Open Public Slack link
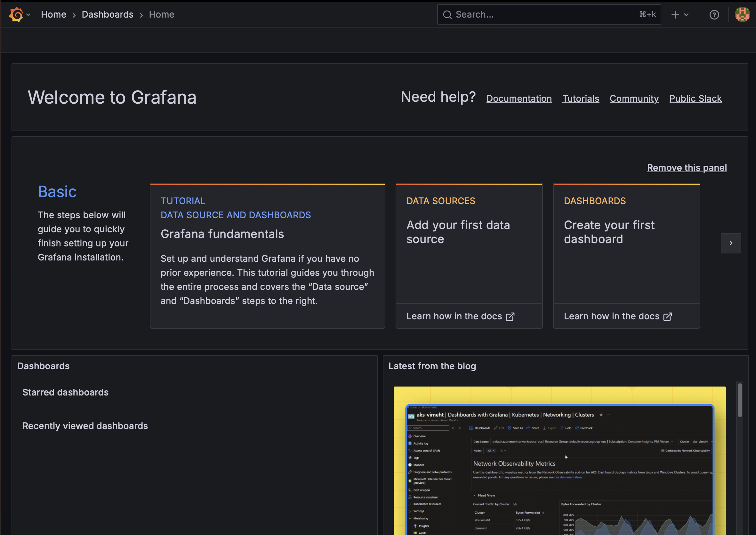 (695, 99)
